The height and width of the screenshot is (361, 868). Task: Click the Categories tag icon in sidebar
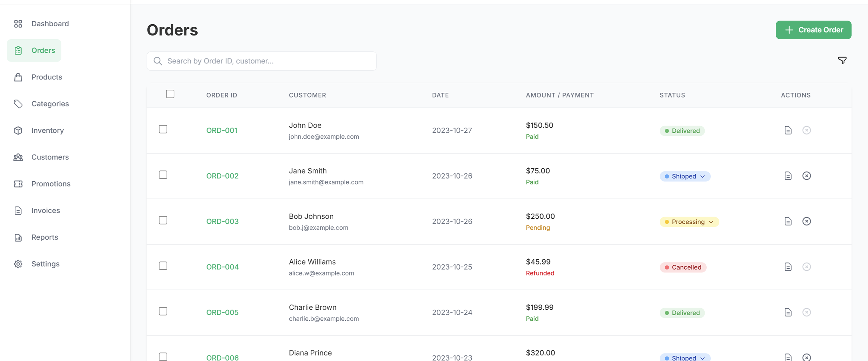point(18,104)
